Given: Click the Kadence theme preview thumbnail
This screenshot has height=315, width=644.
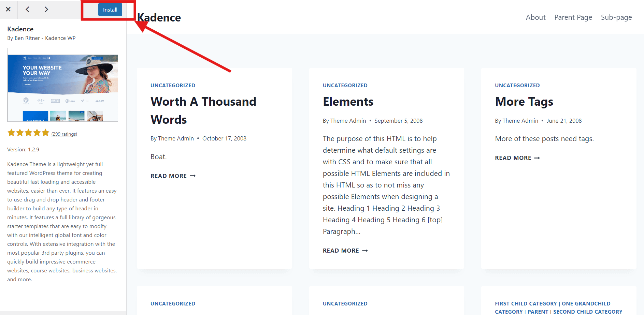Looking at the screenshot, I should coord(62,85).
